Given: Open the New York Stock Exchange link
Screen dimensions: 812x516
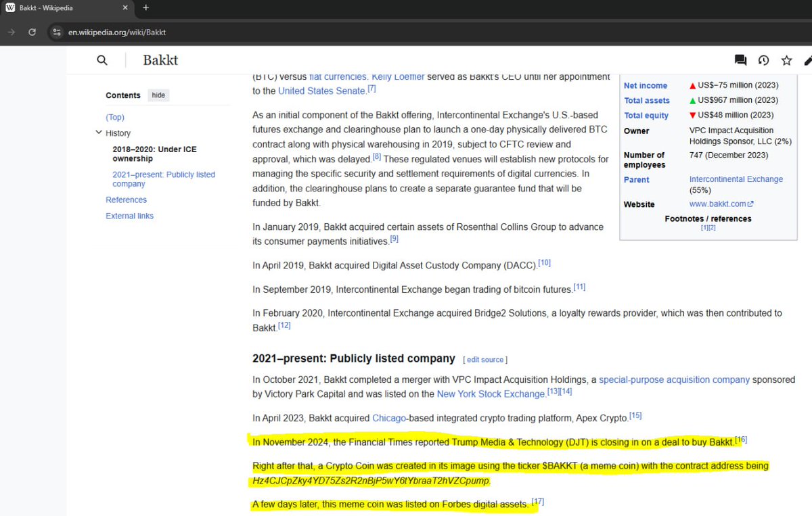Looking at the screenshot, I should click(x=491, y=394).
